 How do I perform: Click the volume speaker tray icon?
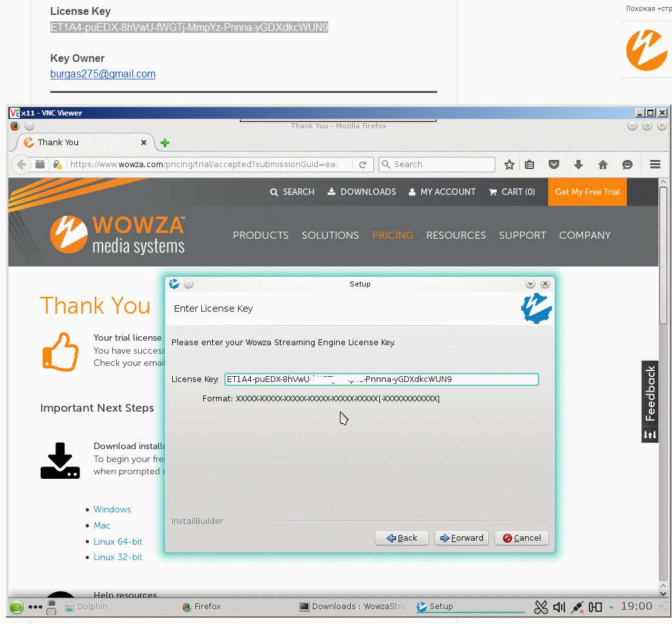pos(559,607)
